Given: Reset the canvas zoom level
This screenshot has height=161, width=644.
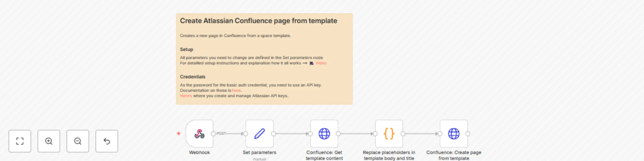Looking at the screenshot, I should click(107, 141).
